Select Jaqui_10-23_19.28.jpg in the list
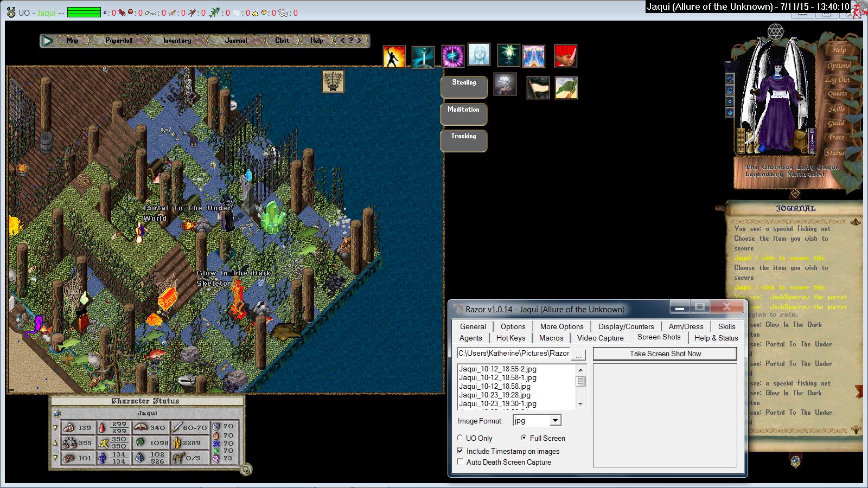 pos(495,395)
